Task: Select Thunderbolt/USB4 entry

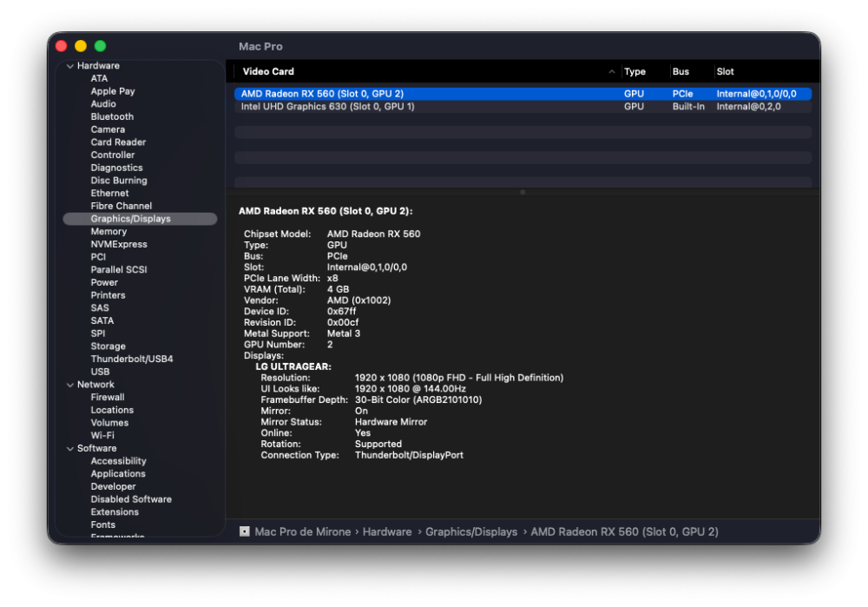Action: pyautogui.click(x=132, y=359)
